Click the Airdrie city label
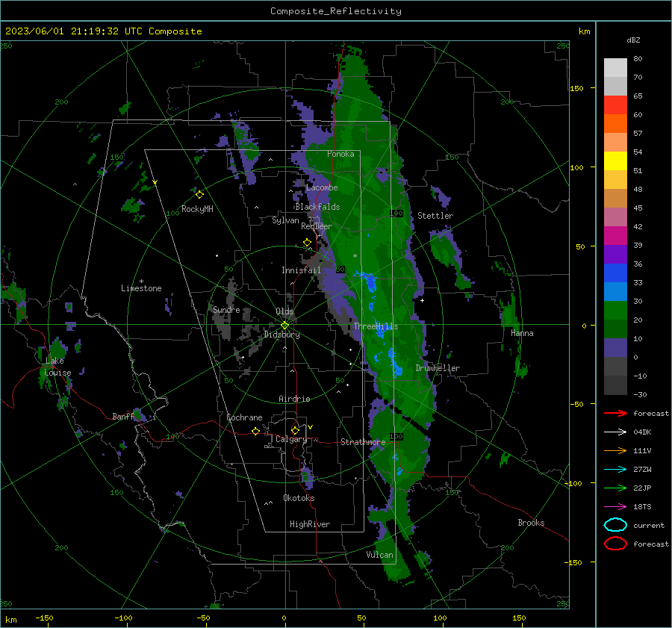The height and width of the screenshot is (628, 672). click(294, 399)
